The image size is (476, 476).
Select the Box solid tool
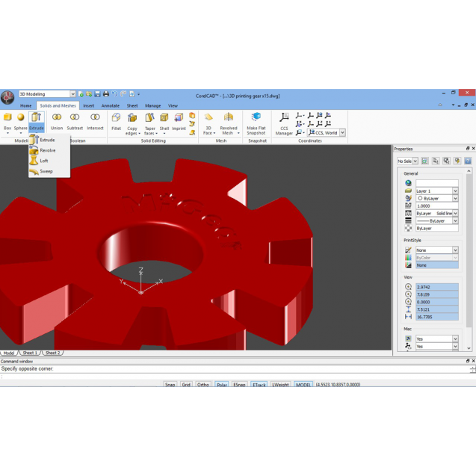(7, 121)
